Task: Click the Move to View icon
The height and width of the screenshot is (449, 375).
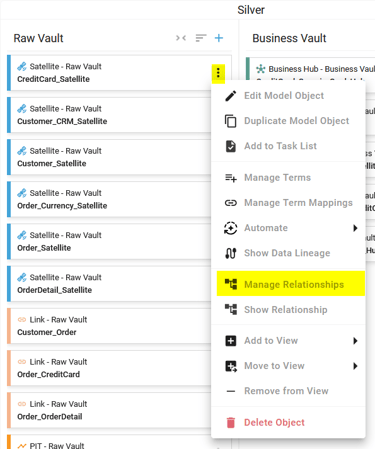Action: click(x=231, y=366)
